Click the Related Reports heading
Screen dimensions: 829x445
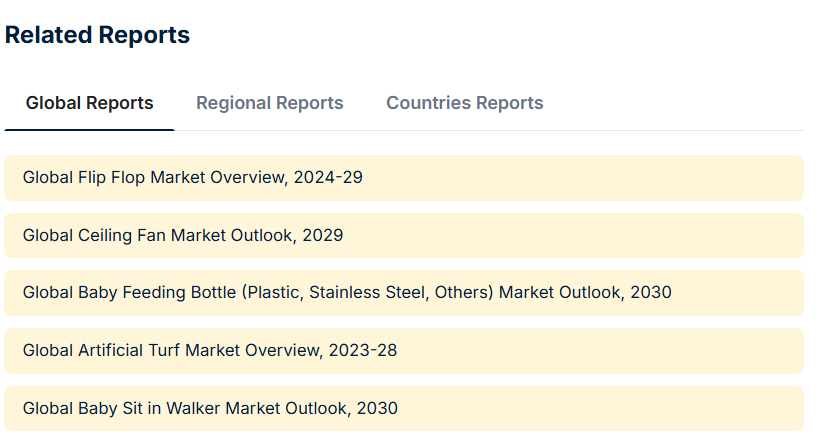tap(97, 35)
